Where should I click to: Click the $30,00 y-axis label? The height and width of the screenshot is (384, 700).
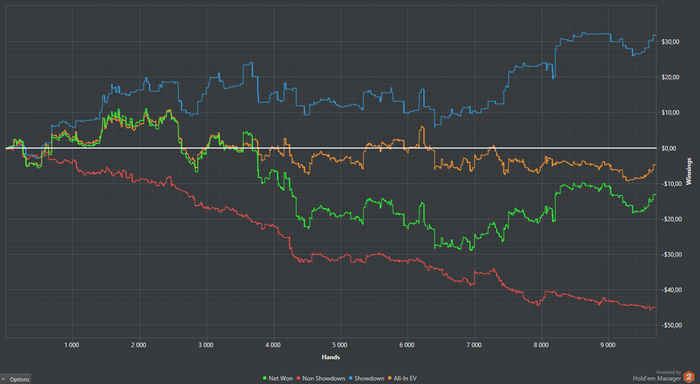point(670,42)
